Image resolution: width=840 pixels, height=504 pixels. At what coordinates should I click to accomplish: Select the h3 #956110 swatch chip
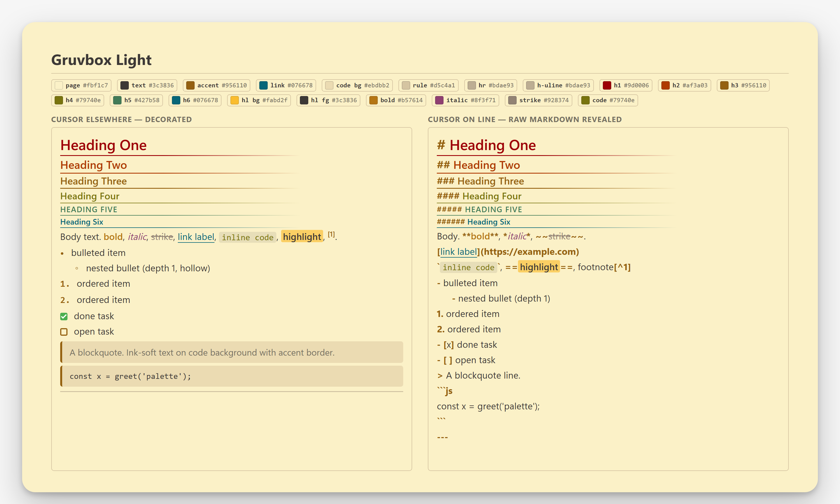(x=743, y=85)
